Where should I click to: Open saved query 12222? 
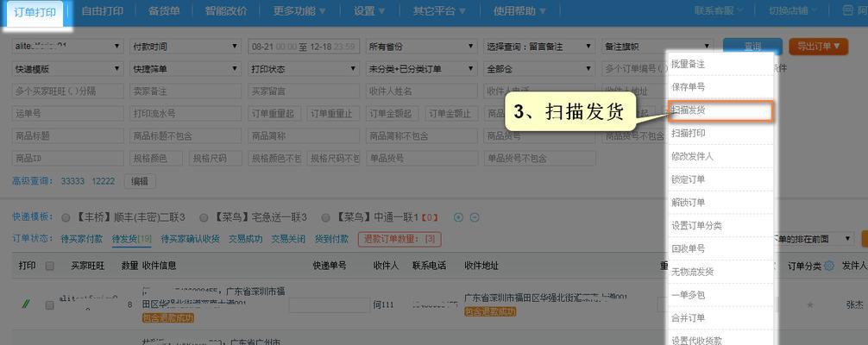104,181
